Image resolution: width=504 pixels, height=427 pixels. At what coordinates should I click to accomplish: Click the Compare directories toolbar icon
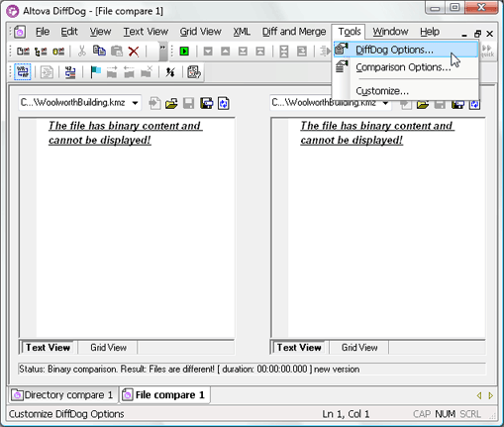point(41,52)
